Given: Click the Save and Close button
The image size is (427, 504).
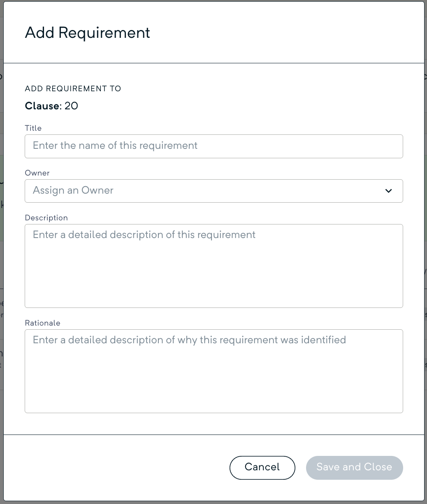Looking at the screenshot, I should pyautogui.click(x=354, y=467).
